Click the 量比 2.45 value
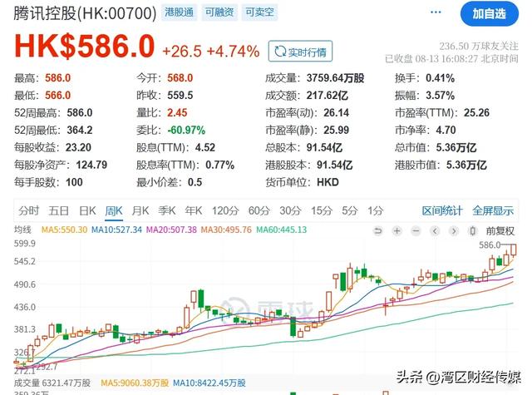The image size is (532, 395). point(177,112)
